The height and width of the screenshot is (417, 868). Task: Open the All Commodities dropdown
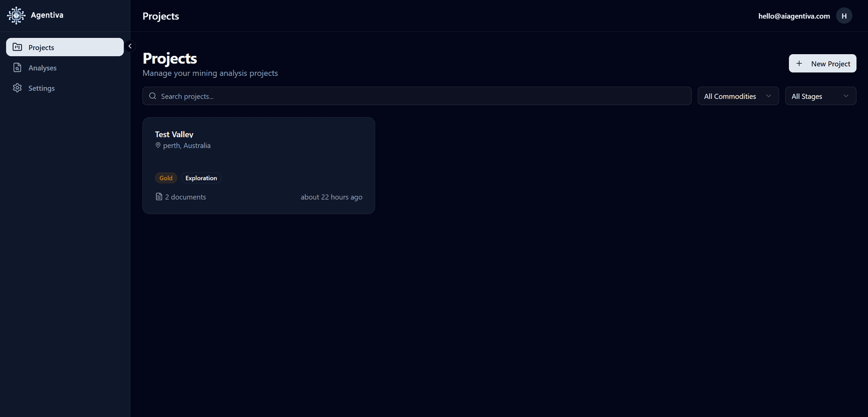click(738, 96)
